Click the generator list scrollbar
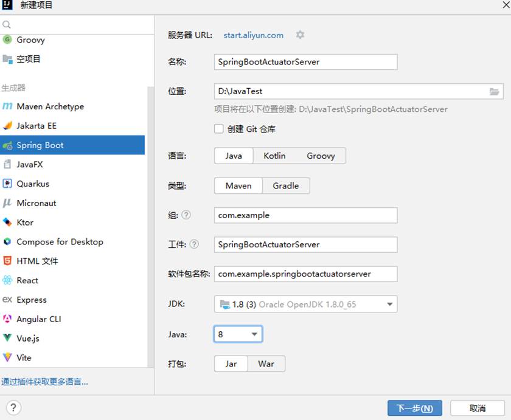This screenshot has width=511, height=420. pyautogui.click(x=150, y=227)
